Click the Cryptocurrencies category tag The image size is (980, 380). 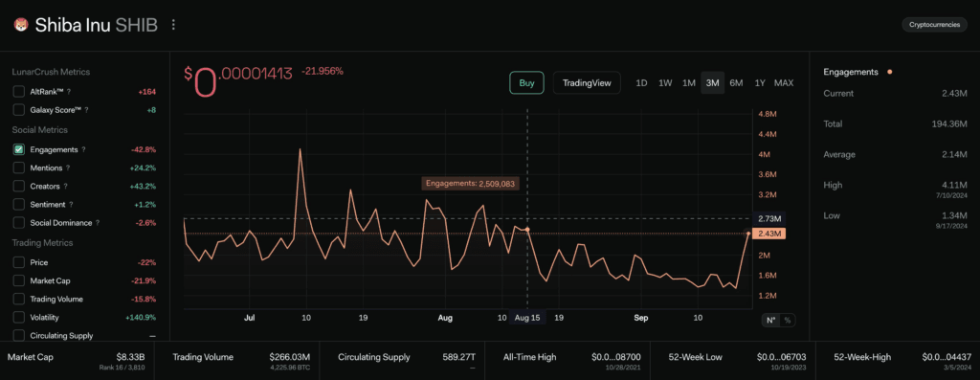934,25
